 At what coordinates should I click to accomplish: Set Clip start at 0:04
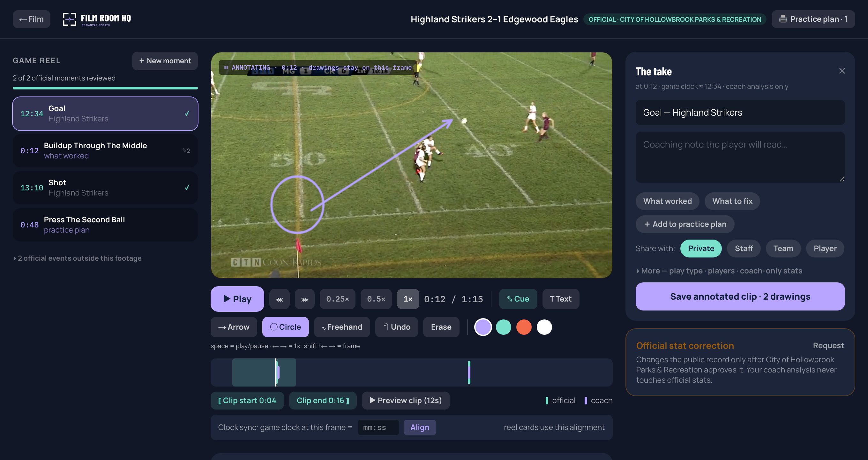(247, 401)
